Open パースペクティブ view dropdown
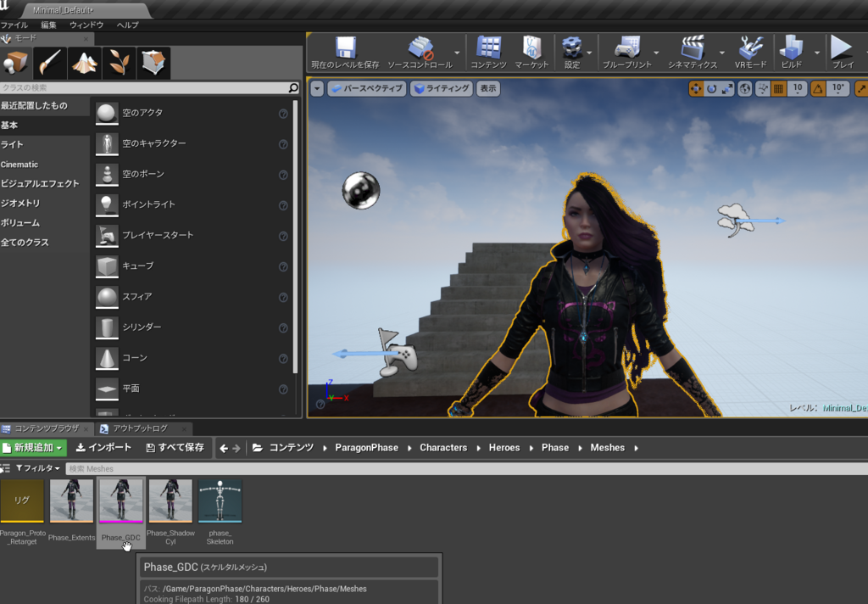 pos(367,89)
